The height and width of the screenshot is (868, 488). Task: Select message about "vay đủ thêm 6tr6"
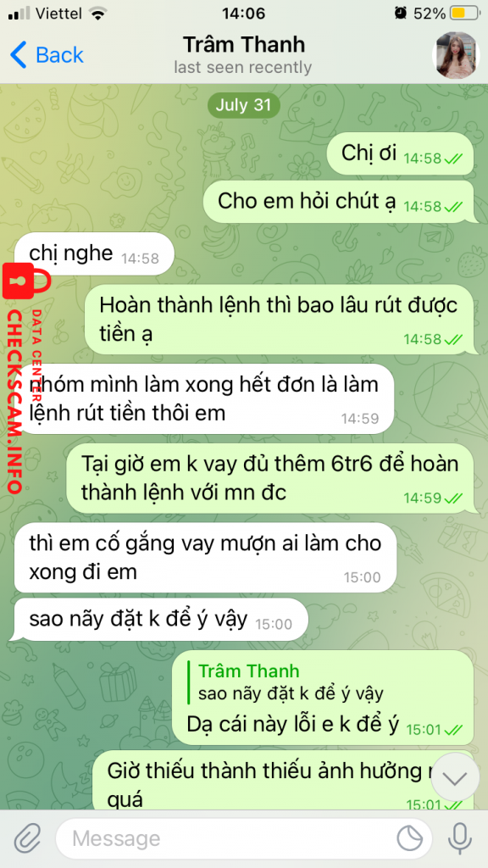tap(270, 478)
